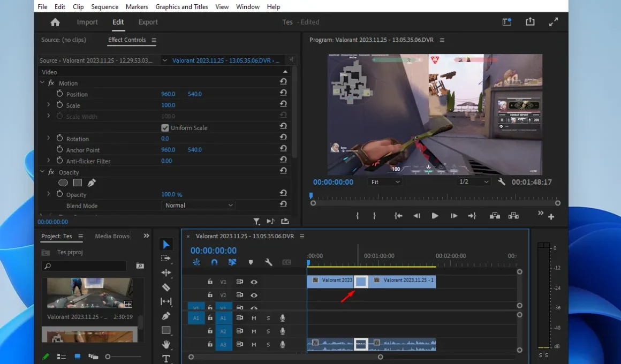The width and height of the screenshot is (621, 364).
Task: Click the Program monitor scrub playhead
Action: [311, 195]
